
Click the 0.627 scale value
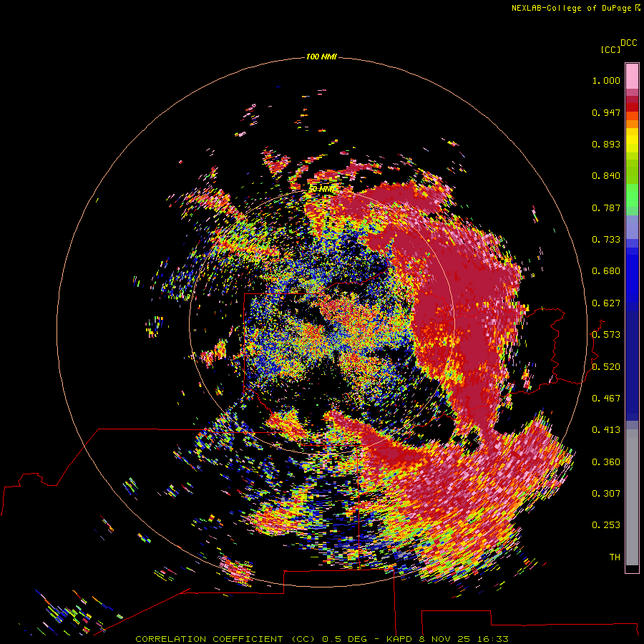coord(606,303)
